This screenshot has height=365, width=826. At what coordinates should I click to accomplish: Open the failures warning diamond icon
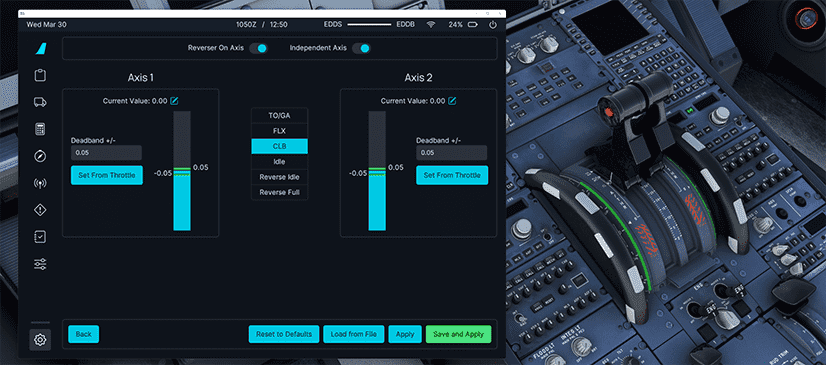[40, 210]
